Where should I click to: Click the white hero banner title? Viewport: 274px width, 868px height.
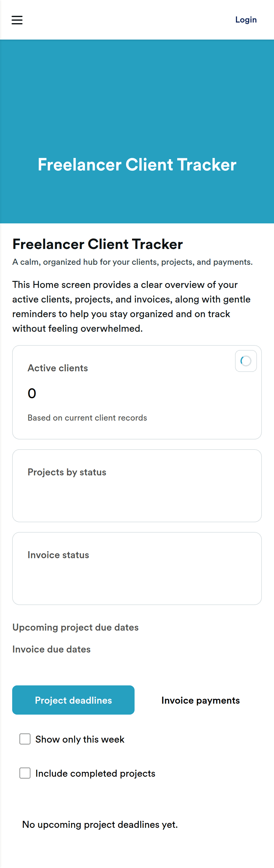137,164
